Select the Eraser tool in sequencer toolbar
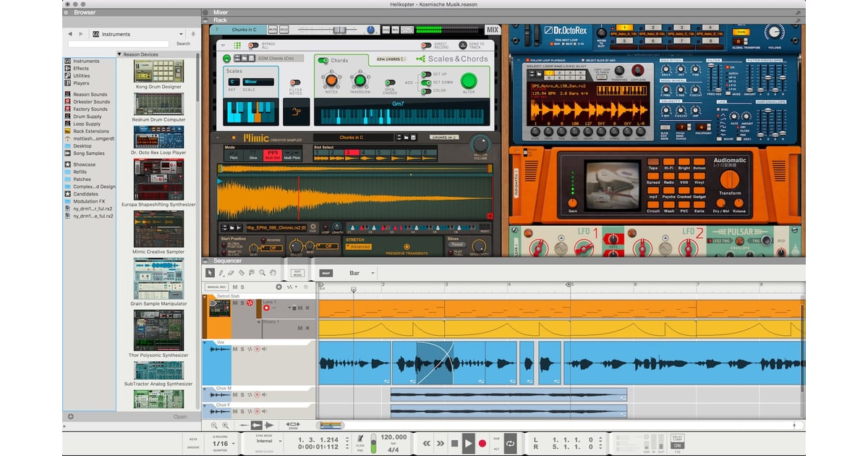 231,273
